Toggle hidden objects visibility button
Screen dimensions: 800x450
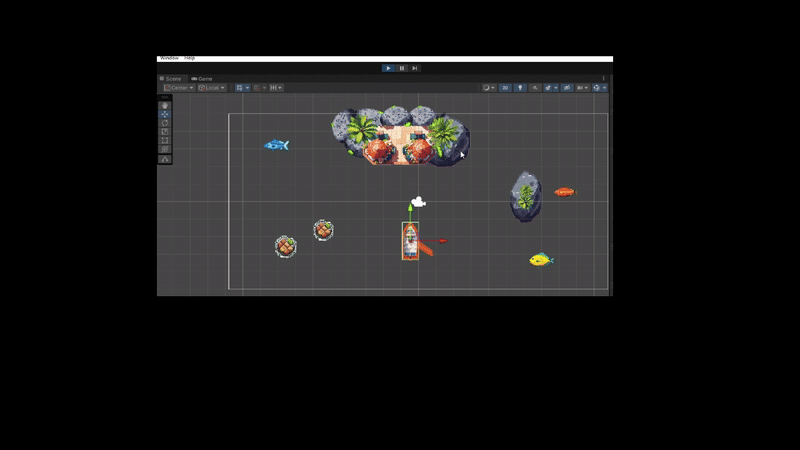click(x=567, y=88)
